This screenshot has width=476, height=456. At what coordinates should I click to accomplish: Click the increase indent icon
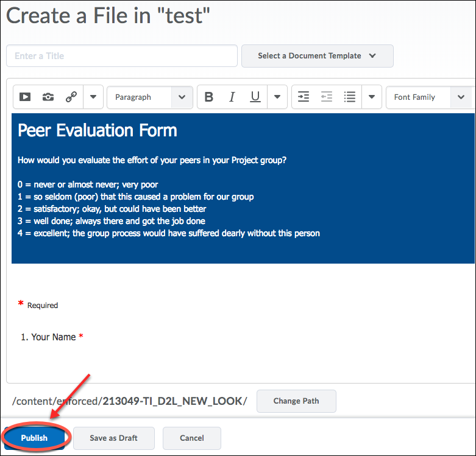pyautogui.click(x=304, y=97)
